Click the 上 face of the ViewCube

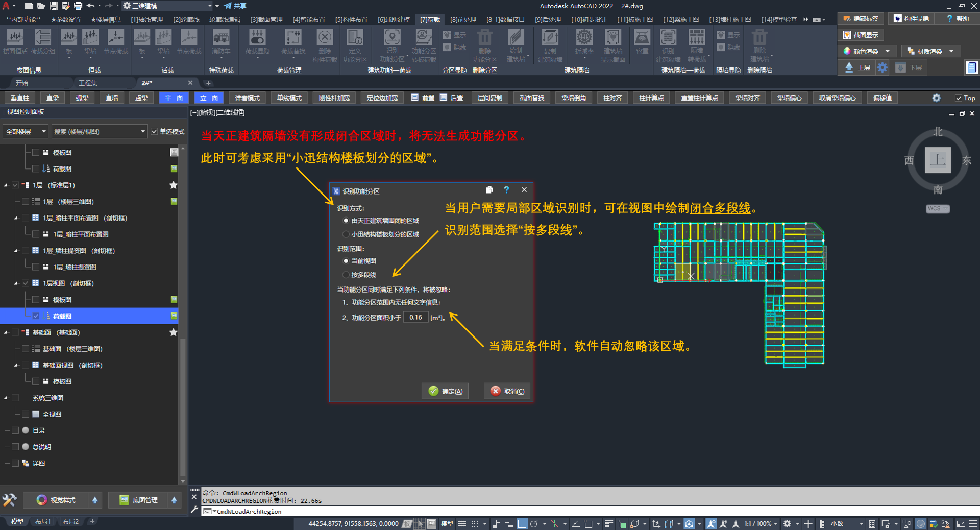coord(938,160)
